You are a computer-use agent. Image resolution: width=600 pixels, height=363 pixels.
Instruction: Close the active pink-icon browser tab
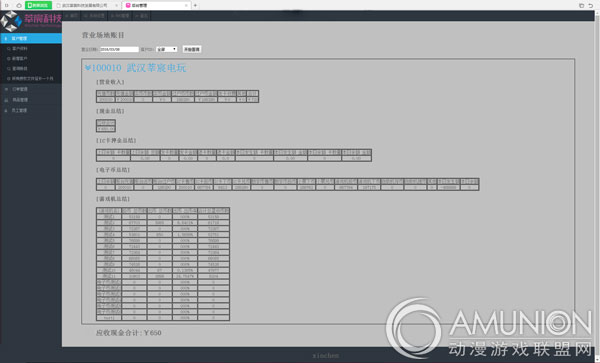(186, 5)
